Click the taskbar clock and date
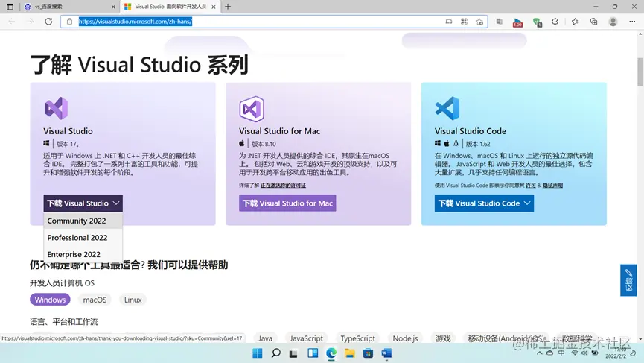Image resolution: width=644 pixels, height=363 pixels. point(616,353)
